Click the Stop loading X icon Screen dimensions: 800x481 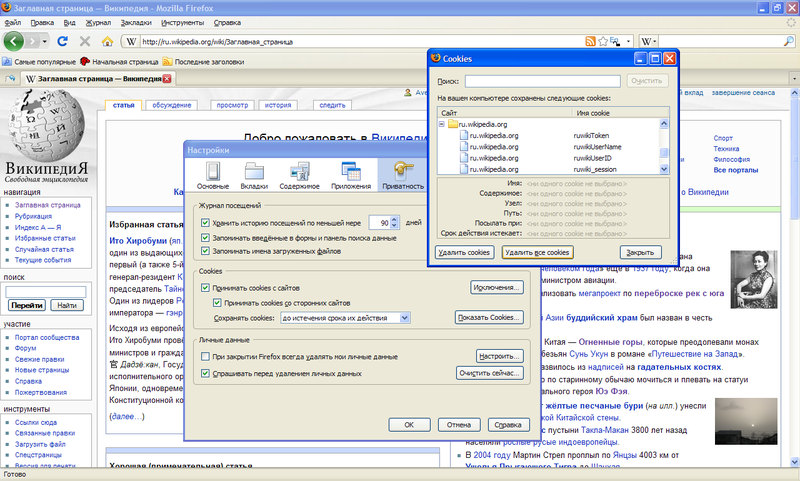click(85, 41)
